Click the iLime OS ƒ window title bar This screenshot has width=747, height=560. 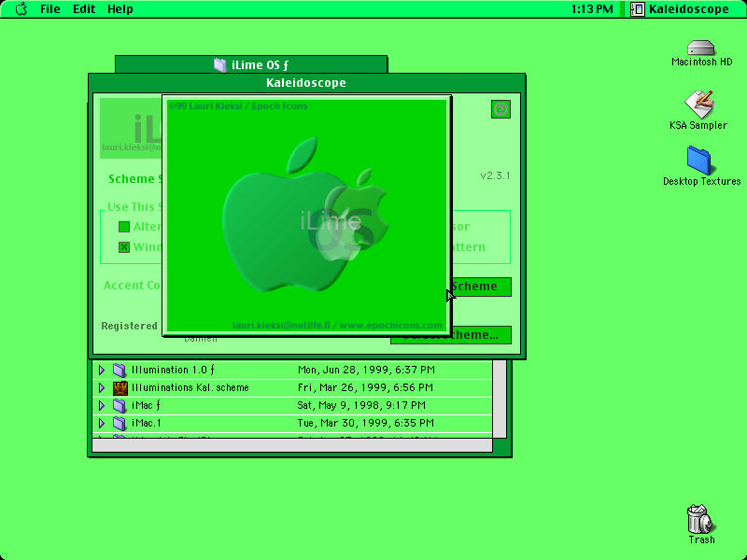pos(251,64)
